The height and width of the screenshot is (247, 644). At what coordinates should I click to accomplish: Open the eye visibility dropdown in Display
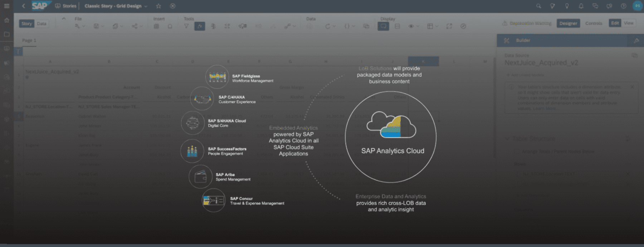click(x=413, y=26)
